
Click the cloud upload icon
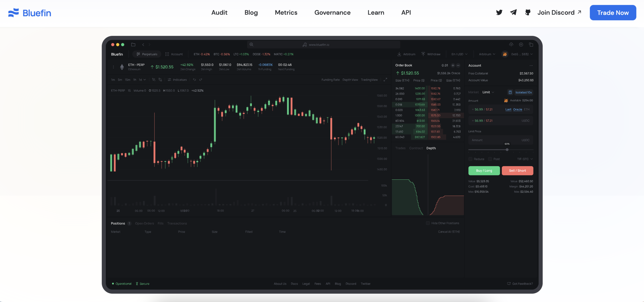coord(511,45)
